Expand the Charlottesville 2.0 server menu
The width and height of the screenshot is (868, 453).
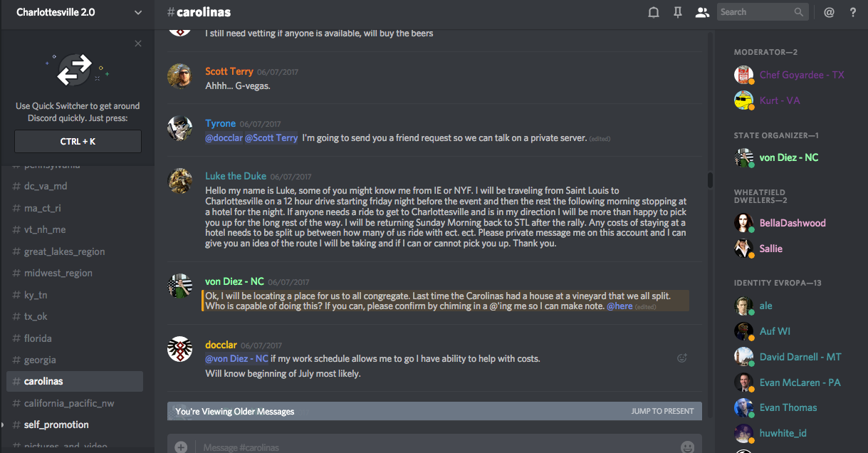tap(137, 12)
